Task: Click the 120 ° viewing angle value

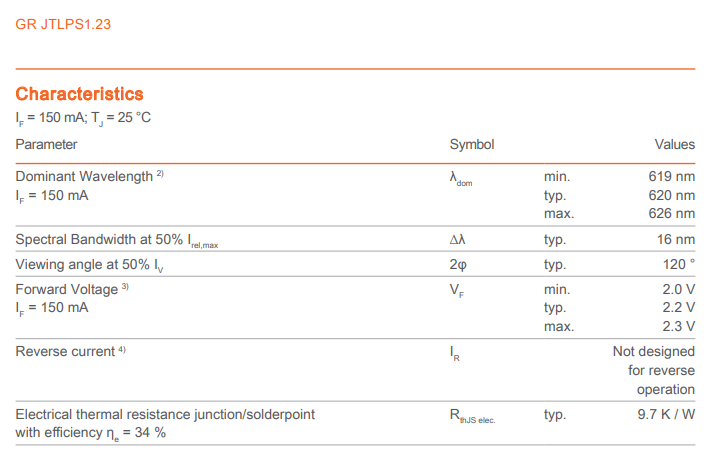Action: click(676, 264)
